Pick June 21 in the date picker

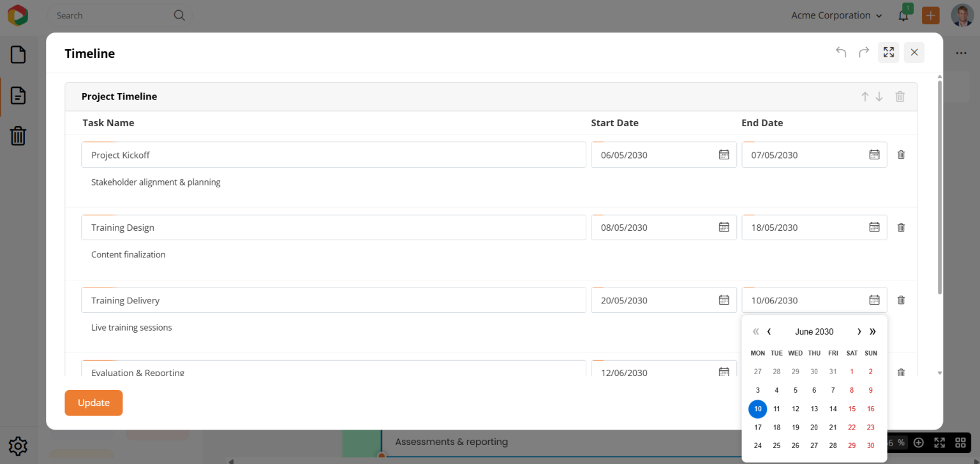click(833, 428)
